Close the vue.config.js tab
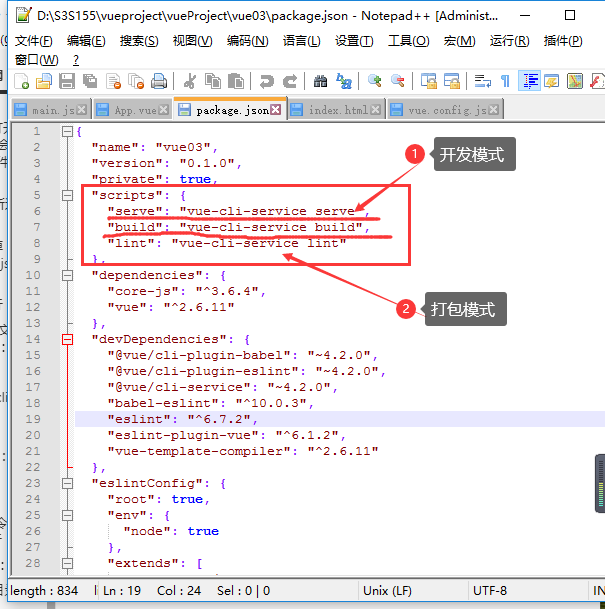 pyautogui.click(x=494, y=110)
